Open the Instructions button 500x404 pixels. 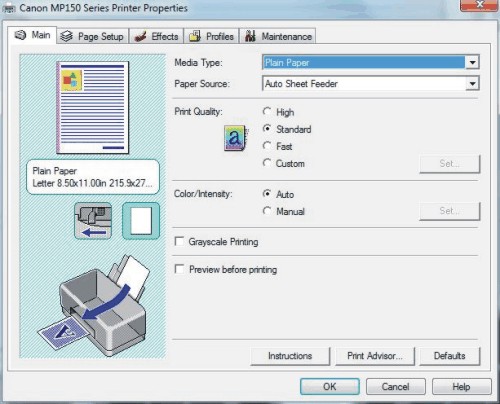tap(290, 356)
